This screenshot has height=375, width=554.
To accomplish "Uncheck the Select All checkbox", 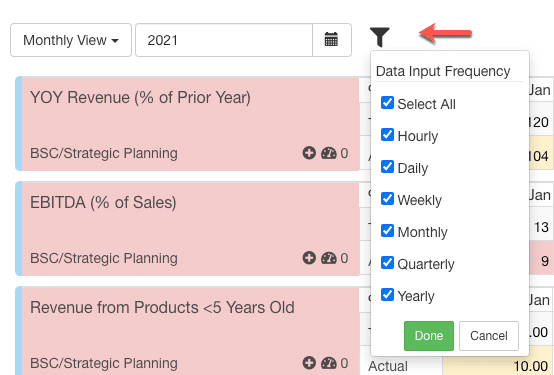I will point(388,103).
